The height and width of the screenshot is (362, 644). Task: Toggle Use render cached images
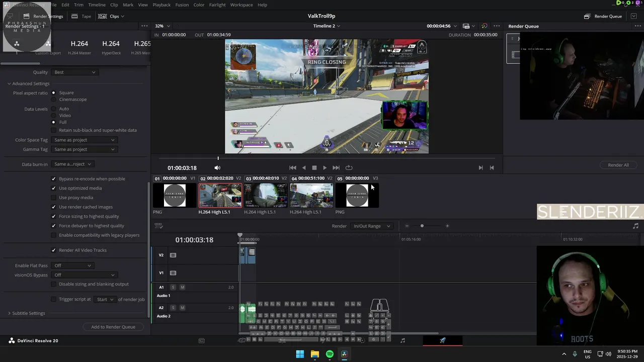54,207
